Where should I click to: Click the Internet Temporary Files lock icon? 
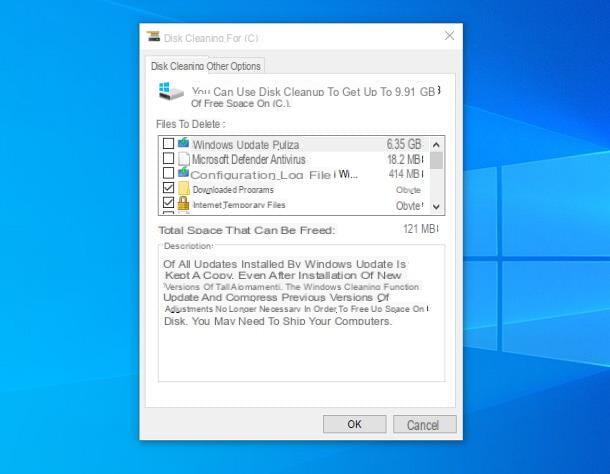click(183, 203)
